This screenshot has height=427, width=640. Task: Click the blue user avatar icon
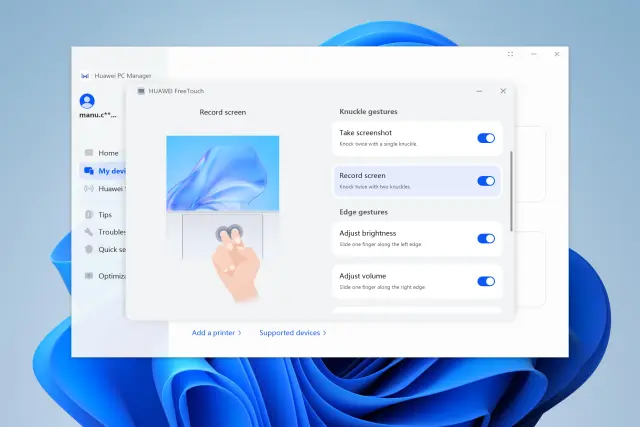87,100
